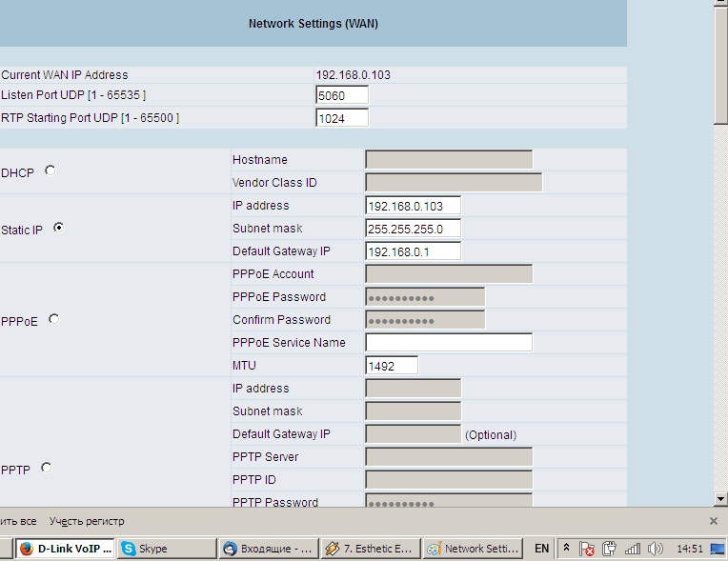Click the PPPoE Service Name label
728x561 pixels.
(x=289, y=343)
